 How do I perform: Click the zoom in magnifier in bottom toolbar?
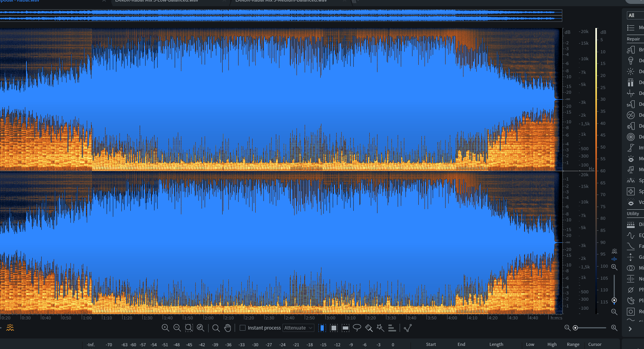click(x=165, y=328)
